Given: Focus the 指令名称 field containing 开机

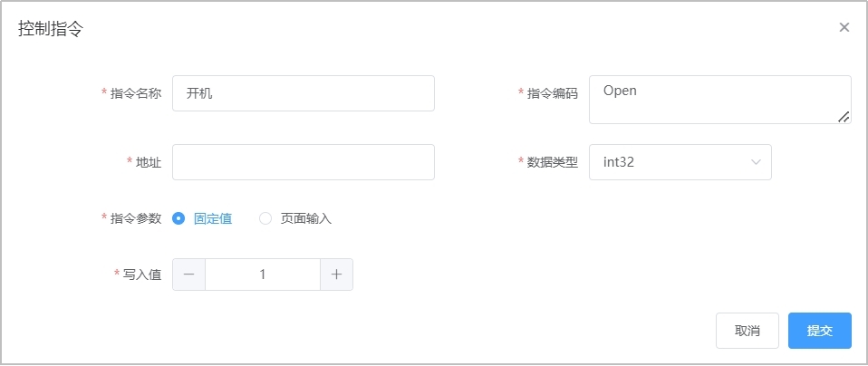Looking at the screenshot, I should click(303, 93).
